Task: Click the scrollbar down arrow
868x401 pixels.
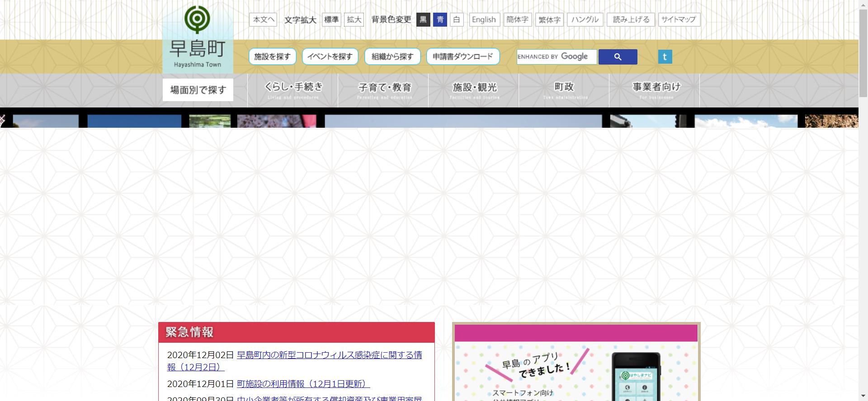Action: click(863, 396)
